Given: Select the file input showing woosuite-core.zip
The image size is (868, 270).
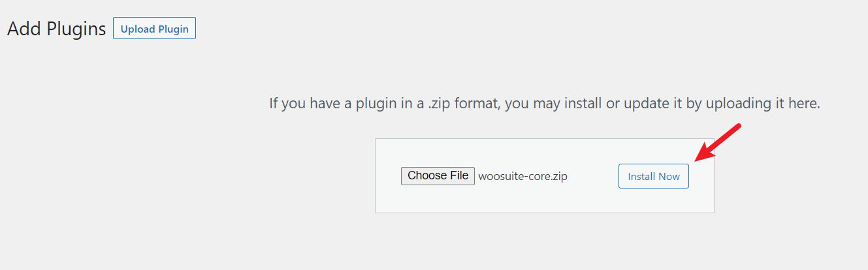Looking at the screenshot, I should coord(484,176).
